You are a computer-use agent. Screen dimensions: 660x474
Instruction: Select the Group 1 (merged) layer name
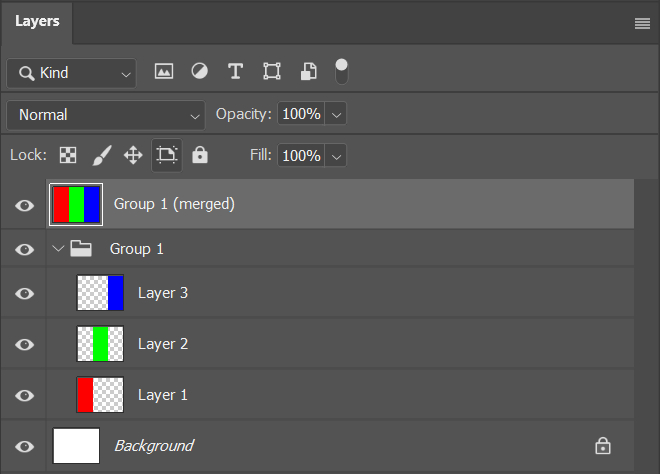coord(174,204)
